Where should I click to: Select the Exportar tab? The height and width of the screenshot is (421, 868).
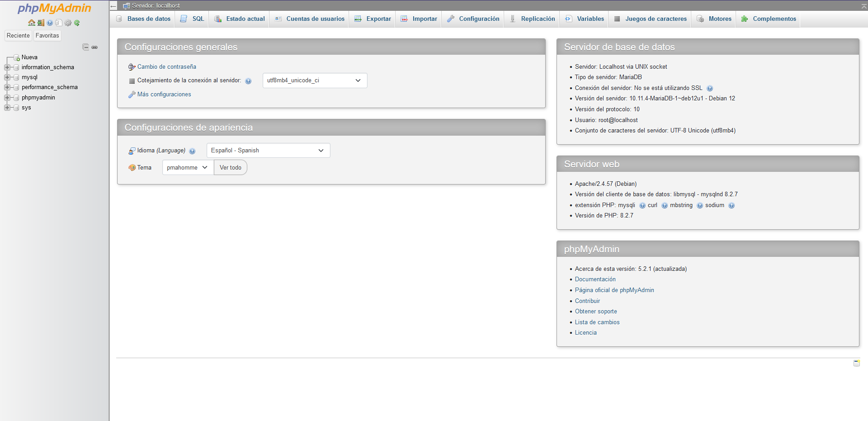point(373,19)
